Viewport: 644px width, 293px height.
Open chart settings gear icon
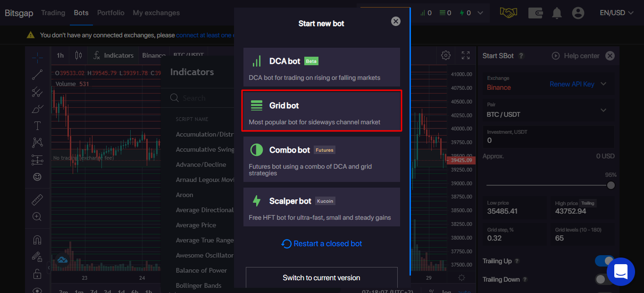pos(445,55)
